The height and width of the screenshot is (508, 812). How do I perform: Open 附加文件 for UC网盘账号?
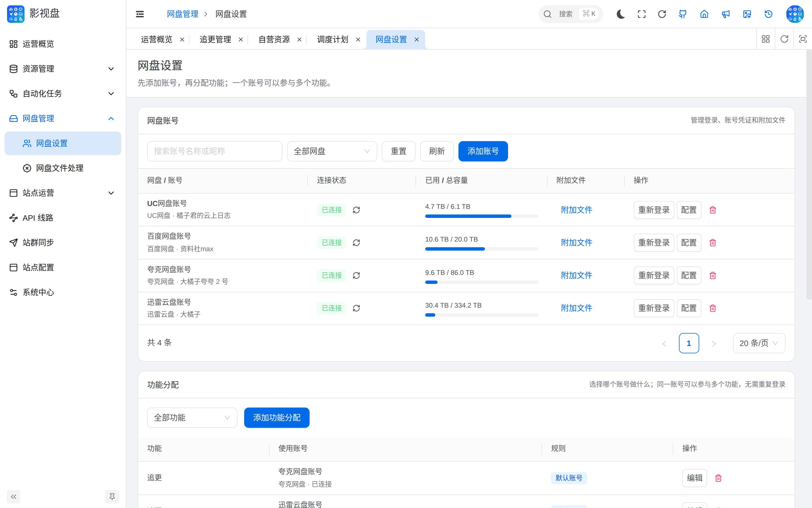pyautogui.click(x=577, y=210)
